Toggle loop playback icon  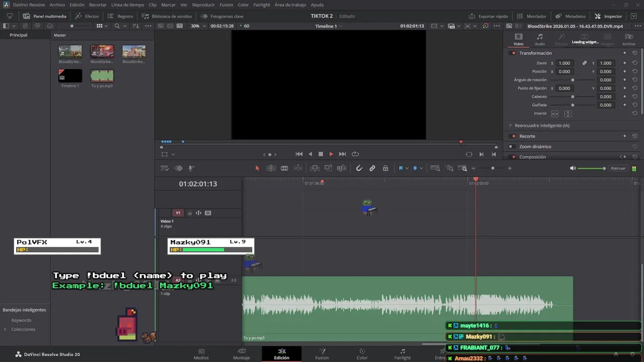[x=355, y=154]
